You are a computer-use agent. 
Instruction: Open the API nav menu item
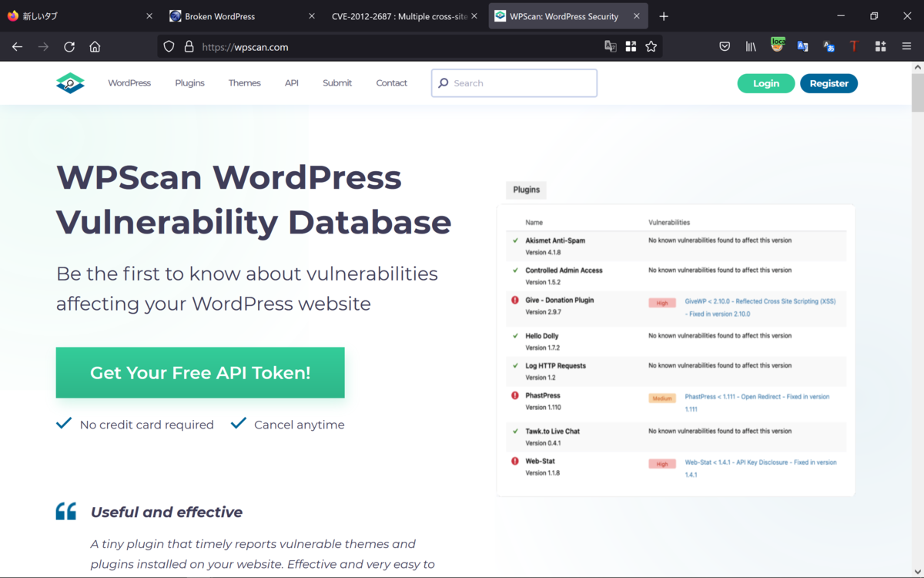pyautogui.click(x=292, y=83)
